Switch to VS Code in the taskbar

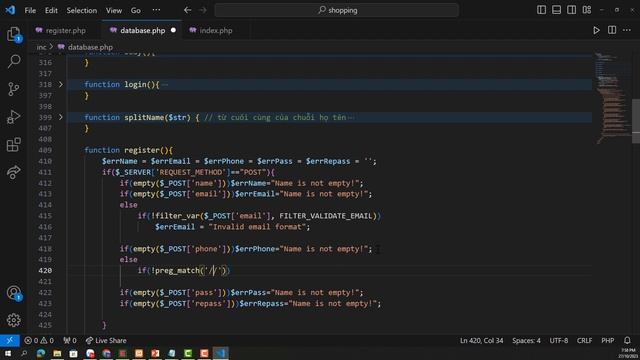220,353
